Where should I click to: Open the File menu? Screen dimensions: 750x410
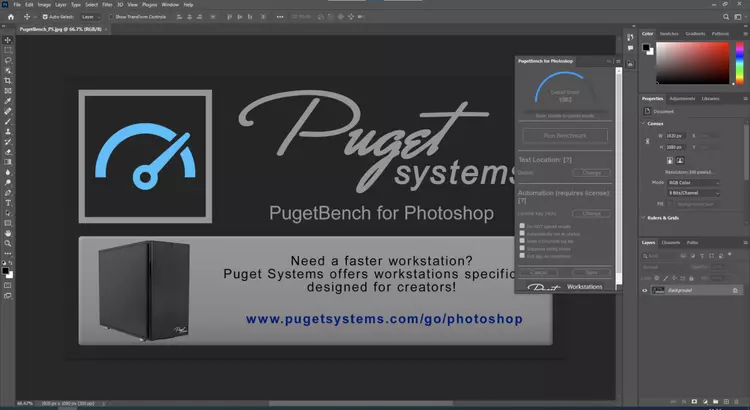(17, 5)
